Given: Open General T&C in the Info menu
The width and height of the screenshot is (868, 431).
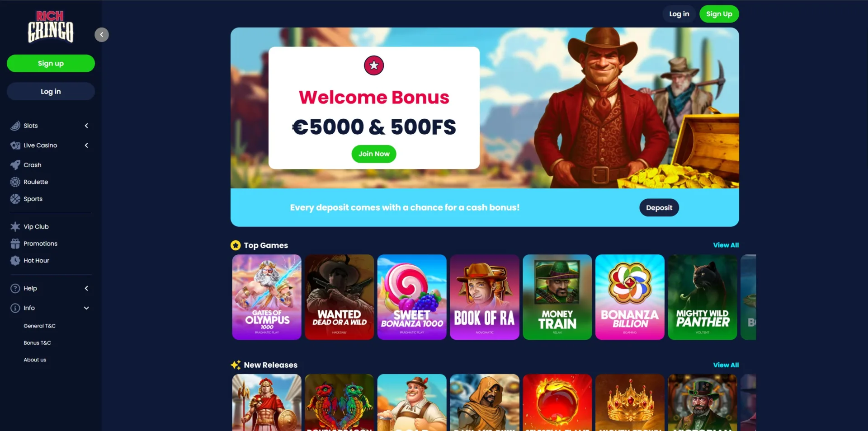Looking at the screenshot, I should coord(40,326).
